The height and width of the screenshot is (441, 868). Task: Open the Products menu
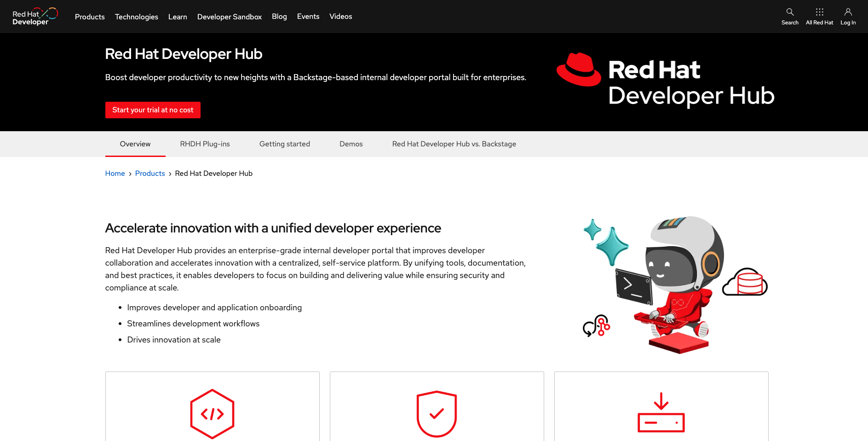click(90, 17)
